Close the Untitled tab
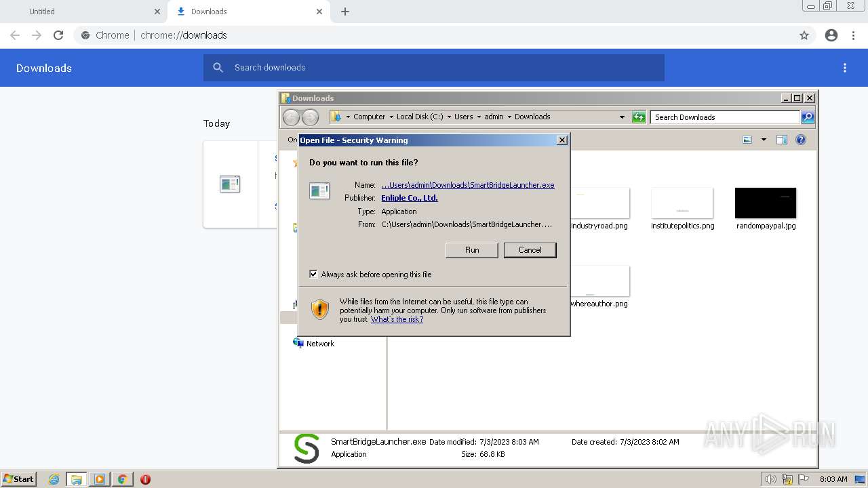The image size is (868, 488). click(157, 12)
